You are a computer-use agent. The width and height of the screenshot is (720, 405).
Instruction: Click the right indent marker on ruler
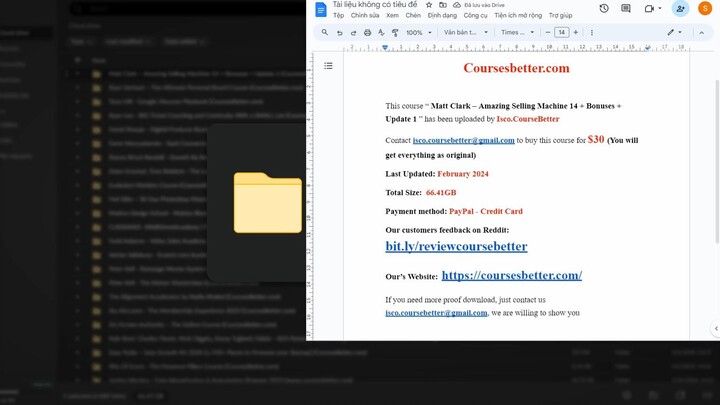point(647,47)
